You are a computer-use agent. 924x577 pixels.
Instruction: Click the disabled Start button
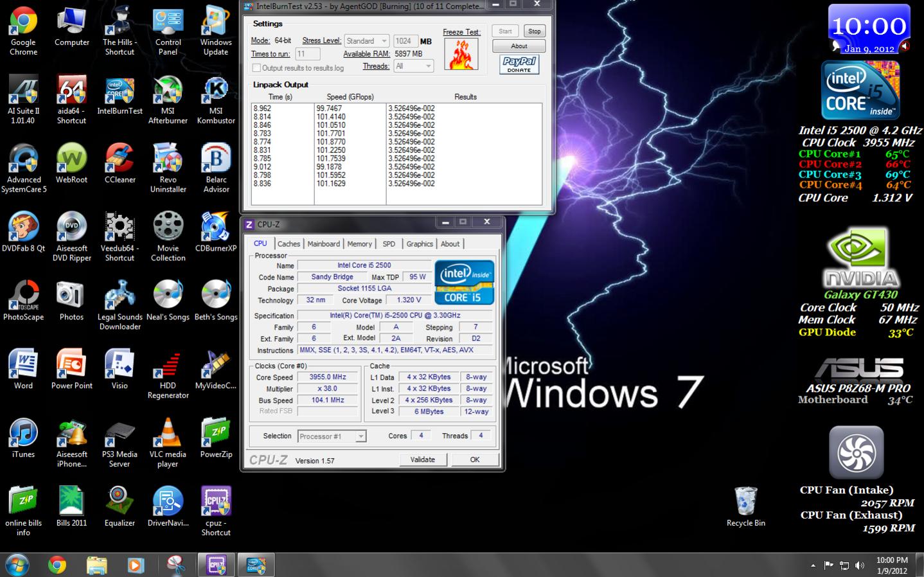point(506,31)
